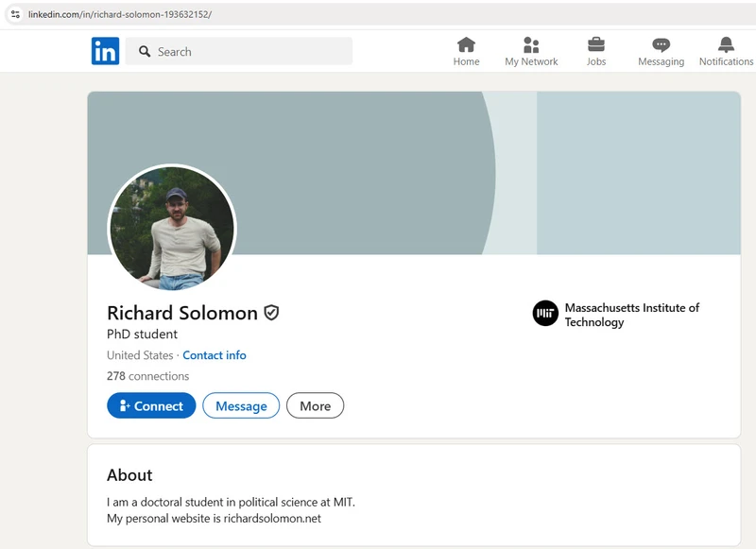This screenshot has height=549, width=756.
Task: Click the Message button
Action: pos(241,406)
